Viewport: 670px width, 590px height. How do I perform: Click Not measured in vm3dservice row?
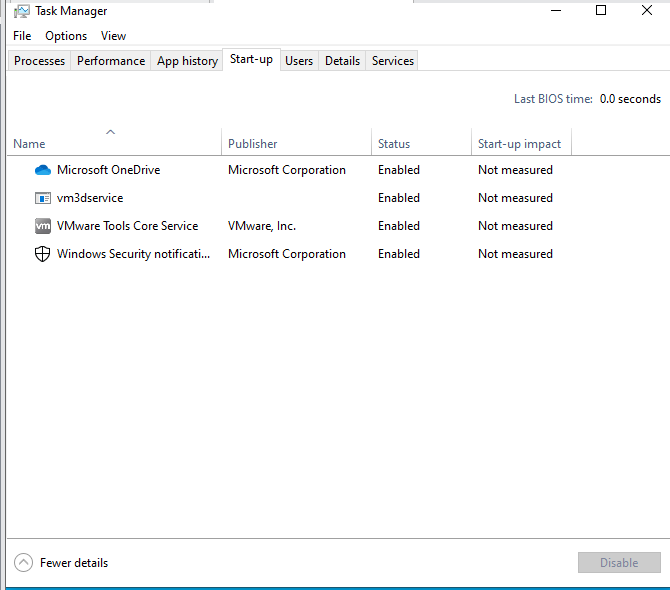(515, 198)
